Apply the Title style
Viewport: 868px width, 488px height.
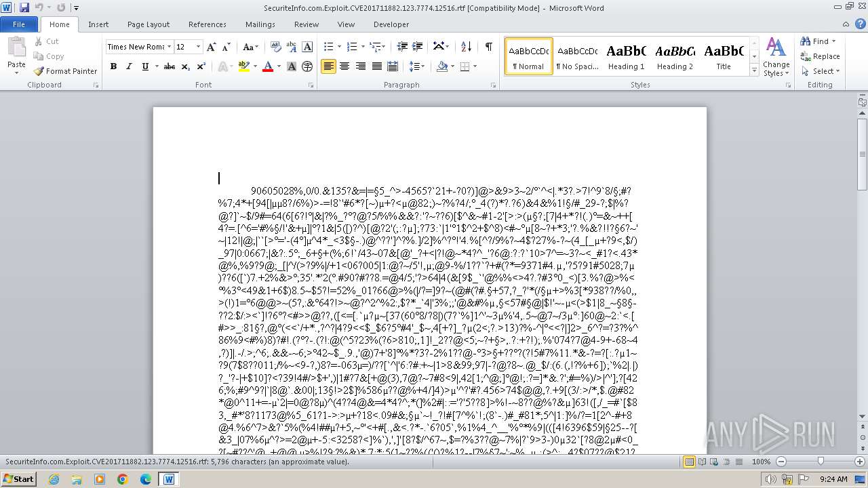[724, 56]
